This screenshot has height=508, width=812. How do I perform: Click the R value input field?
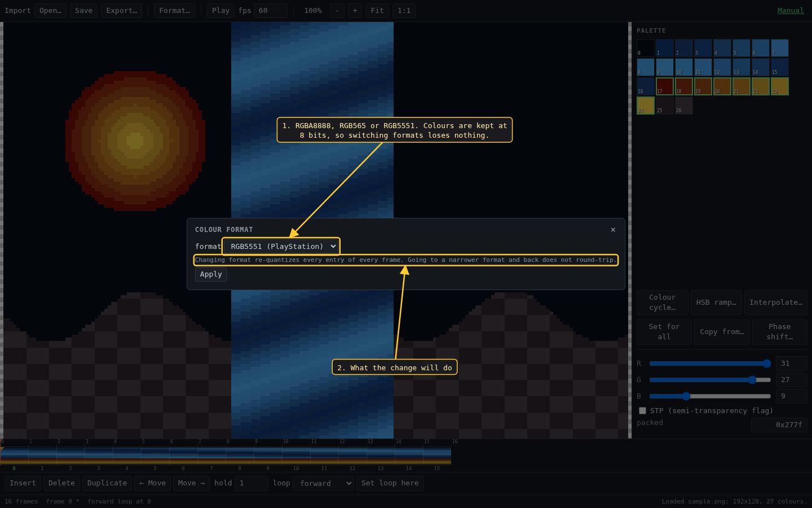click(x=792, y=364)
